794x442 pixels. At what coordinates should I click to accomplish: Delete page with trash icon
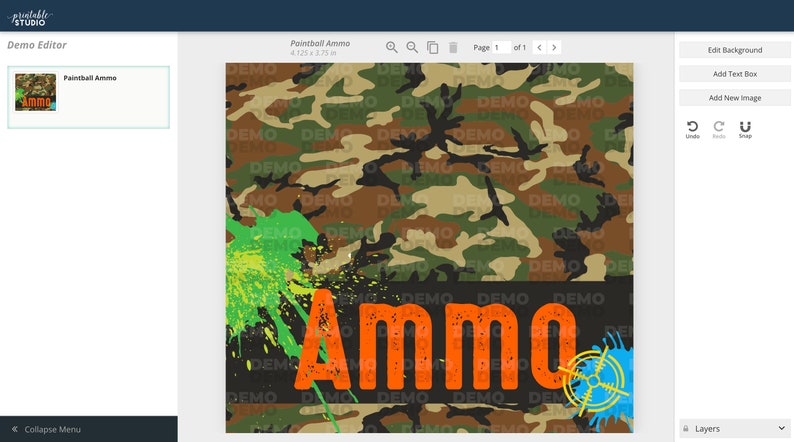pyautogui.click(x=453, y=47)
